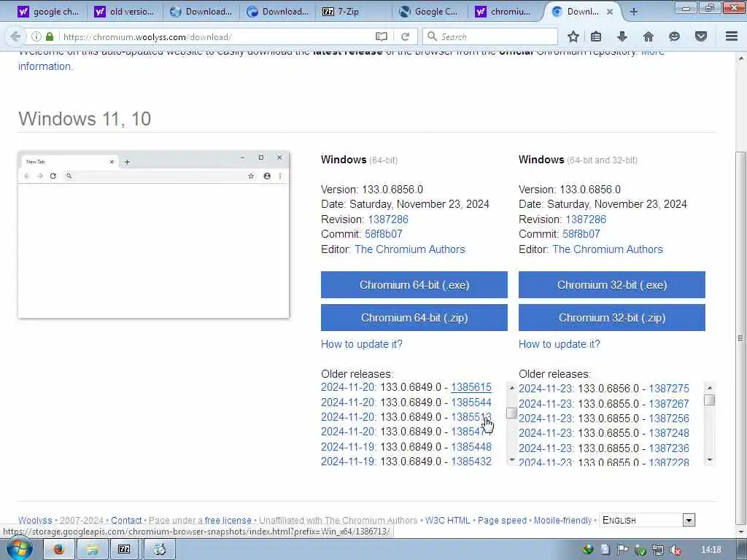Screen dimensions: 747x560
Task: Open site information icon in address bar
Action: tap(36, 36)
